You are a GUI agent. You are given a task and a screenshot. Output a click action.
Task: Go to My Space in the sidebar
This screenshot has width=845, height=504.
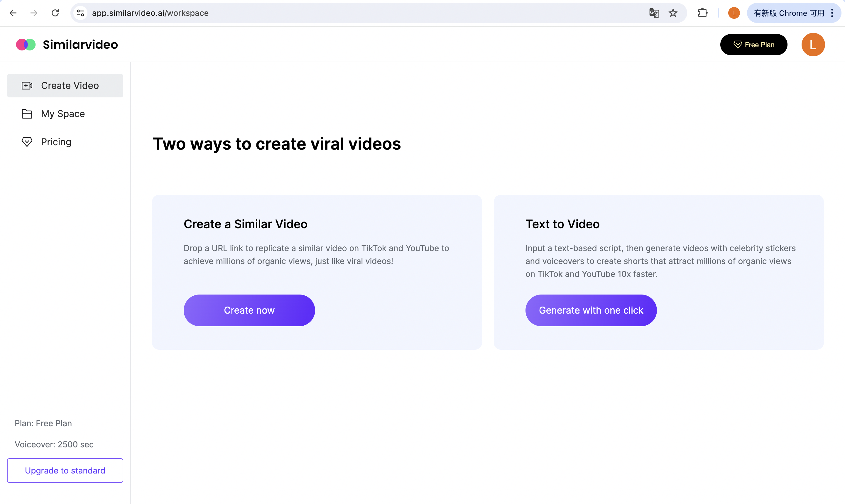point(63,114)
